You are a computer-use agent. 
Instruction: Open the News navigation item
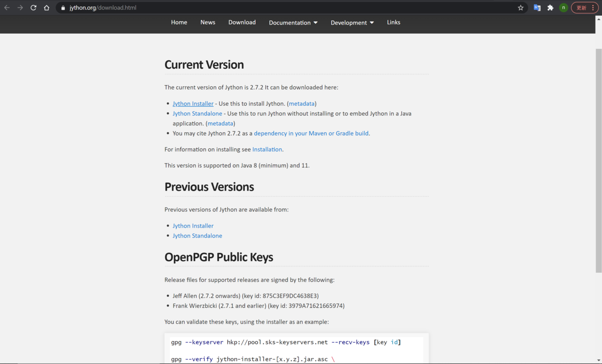point(208,22)
